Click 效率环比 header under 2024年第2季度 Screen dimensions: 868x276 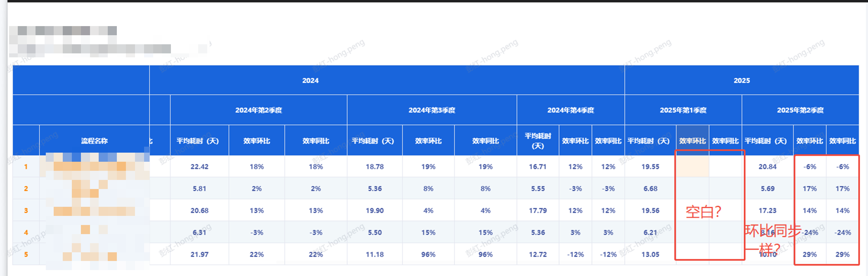pyautogui.click(x=257, y=140)
